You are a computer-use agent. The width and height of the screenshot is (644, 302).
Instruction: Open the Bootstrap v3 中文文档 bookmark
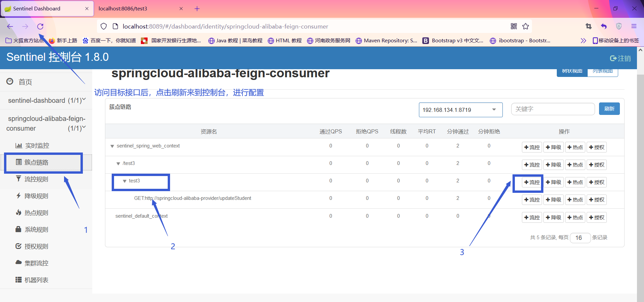point(453,41)
